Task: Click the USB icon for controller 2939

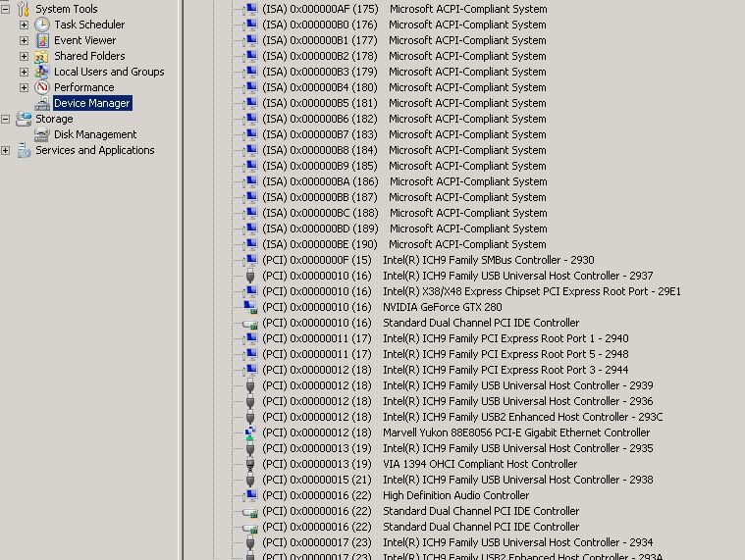Action: click(250, 385)
